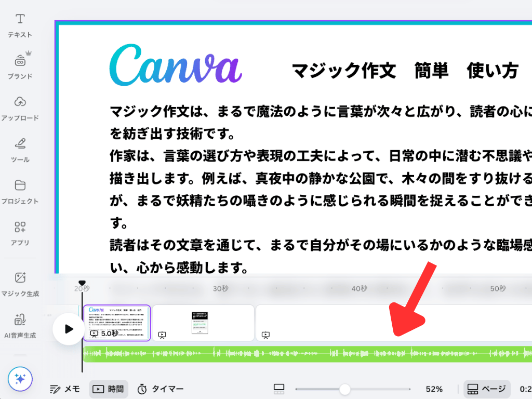The width and height of the screenshot is (532, 399).
Task: Open the プロジェクト (Projects) panel
Action: point(20,192)
